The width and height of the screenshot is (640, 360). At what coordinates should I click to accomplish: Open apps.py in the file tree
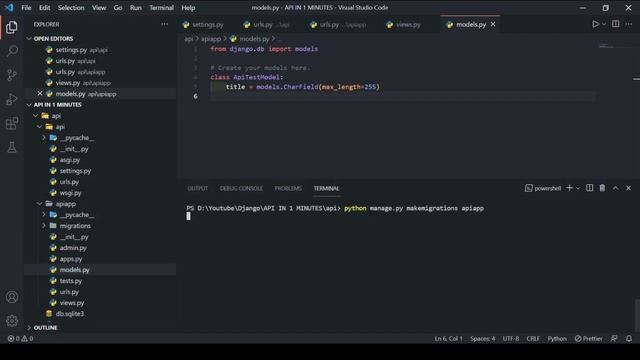click(71, 259)
